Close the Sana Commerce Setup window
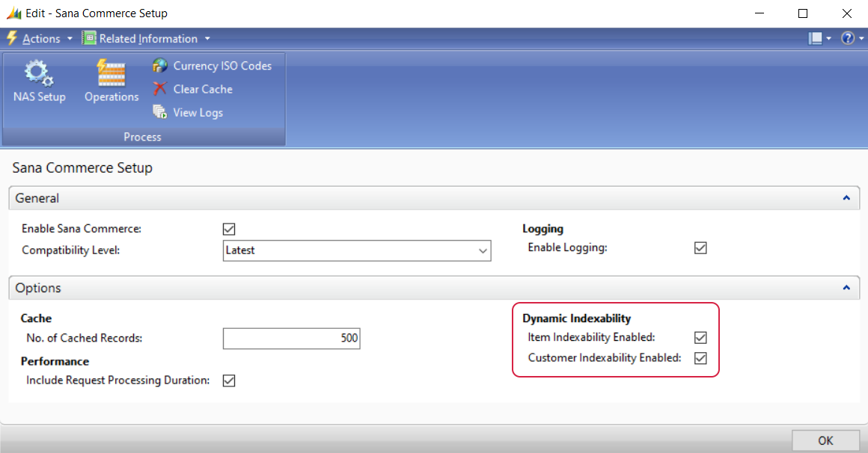The image size is (868, 453). [846, 13]
